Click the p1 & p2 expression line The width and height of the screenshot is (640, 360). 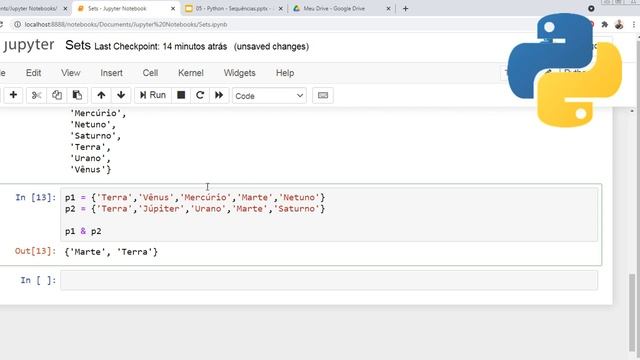click(83, 231)
